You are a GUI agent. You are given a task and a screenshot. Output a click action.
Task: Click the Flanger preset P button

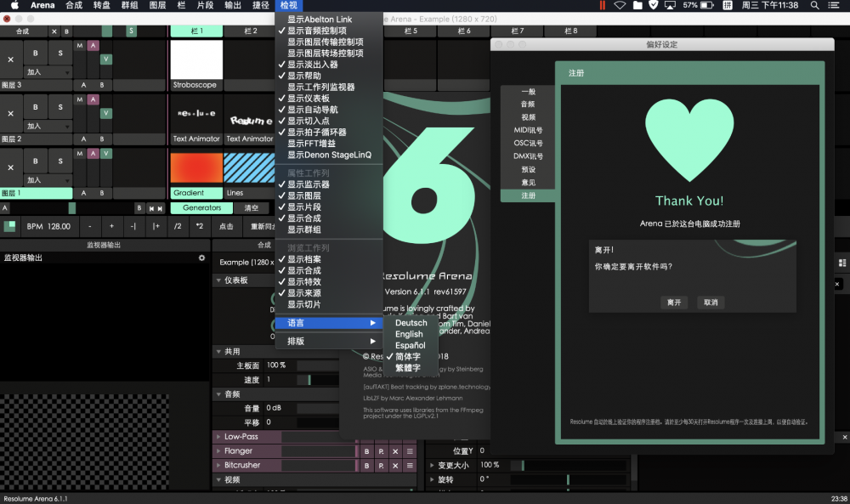[x=381, y=451]
